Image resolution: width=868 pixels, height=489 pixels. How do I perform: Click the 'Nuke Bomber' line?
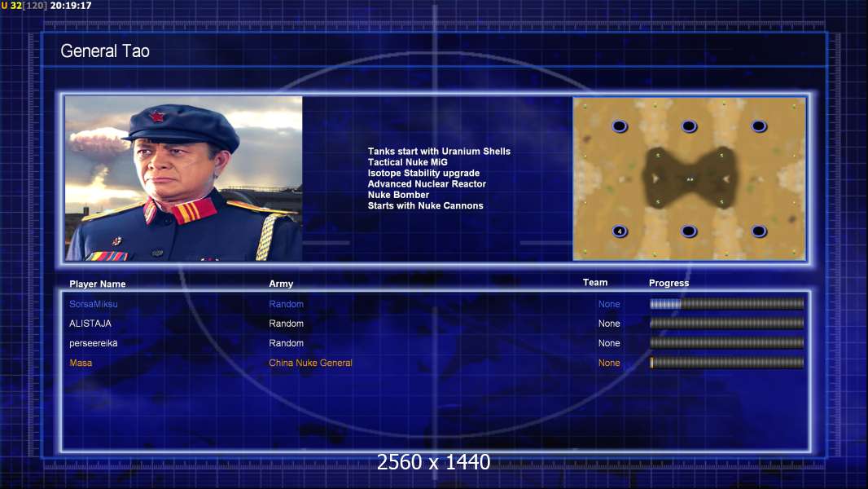[398, 195]
